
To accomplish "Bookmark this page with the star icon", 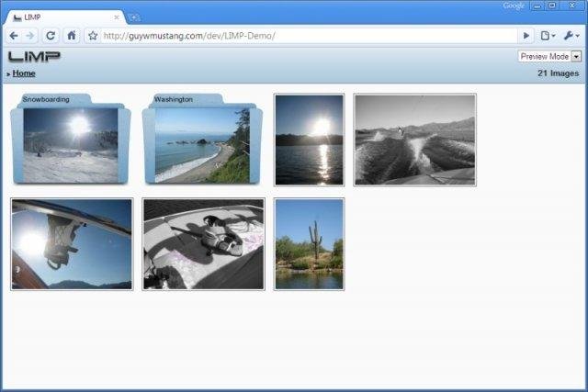I will click(x=93, y=36).
